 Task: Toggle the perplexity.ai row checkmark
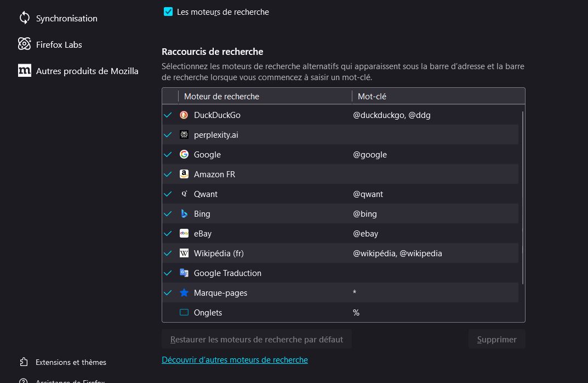(x=168, y=134)
